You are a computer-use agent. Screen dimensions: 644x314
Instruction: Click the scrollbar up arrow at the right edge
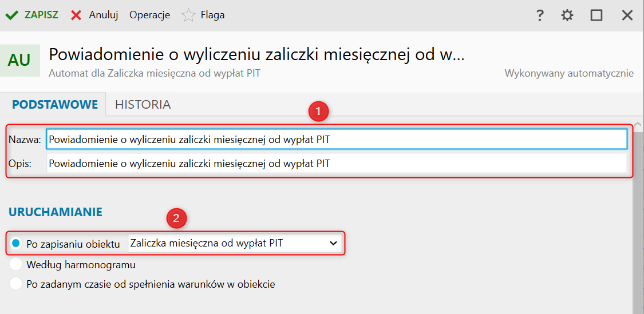click(x=638, y=124)
